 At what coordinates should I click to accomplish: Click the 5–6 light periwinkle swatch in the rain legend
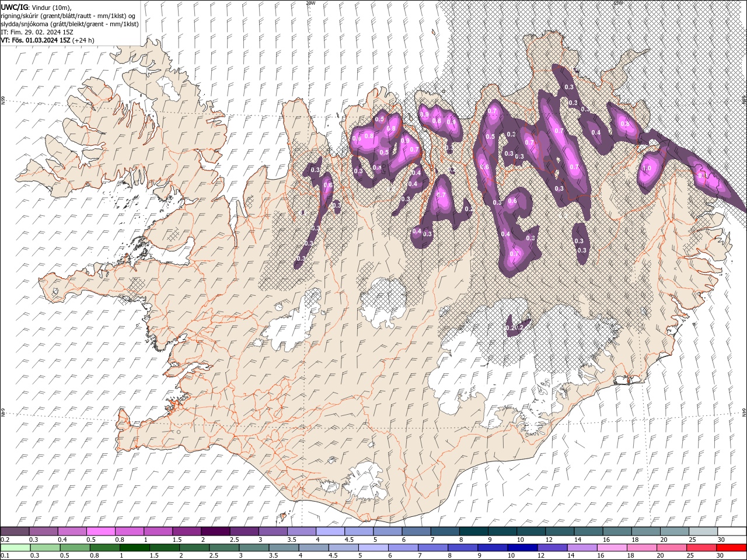(x=372, y=548)
